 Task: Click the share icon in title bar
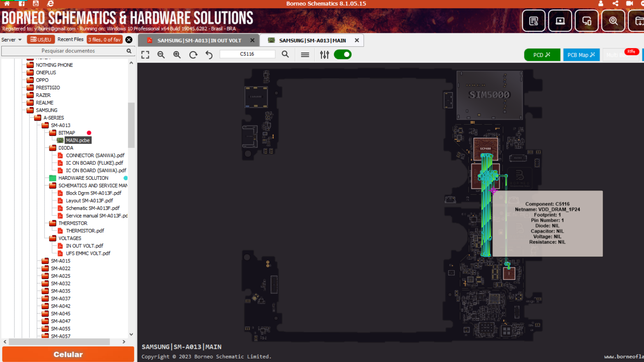click(615, 3)
